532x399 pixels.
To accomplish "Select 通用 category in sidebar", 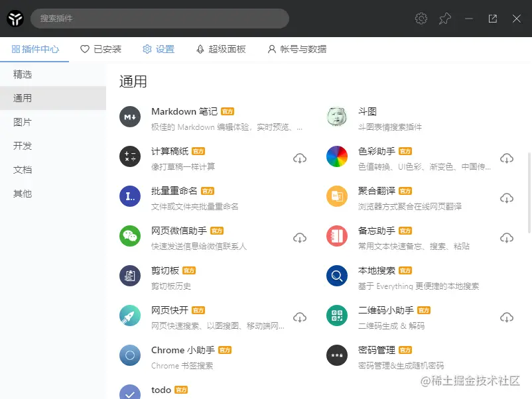I will coord(53,98).
